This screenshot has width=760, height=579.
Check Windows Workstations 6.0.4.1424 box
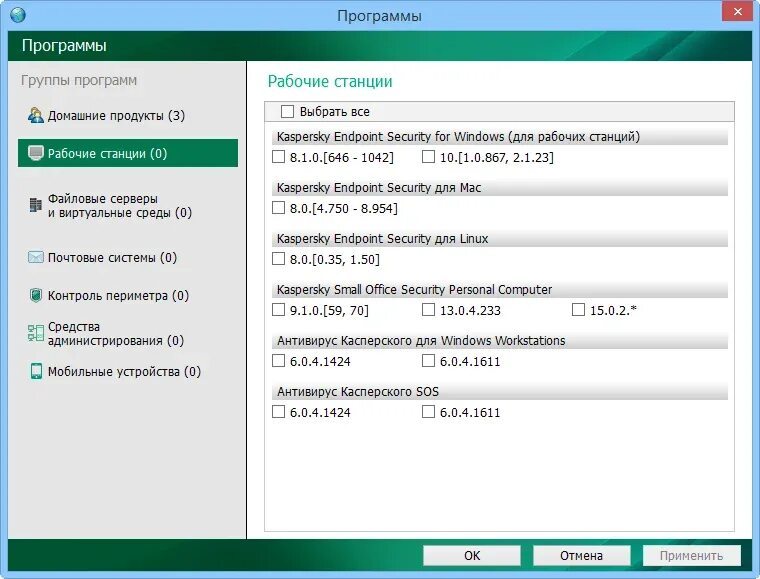click(x=278, y=360)
